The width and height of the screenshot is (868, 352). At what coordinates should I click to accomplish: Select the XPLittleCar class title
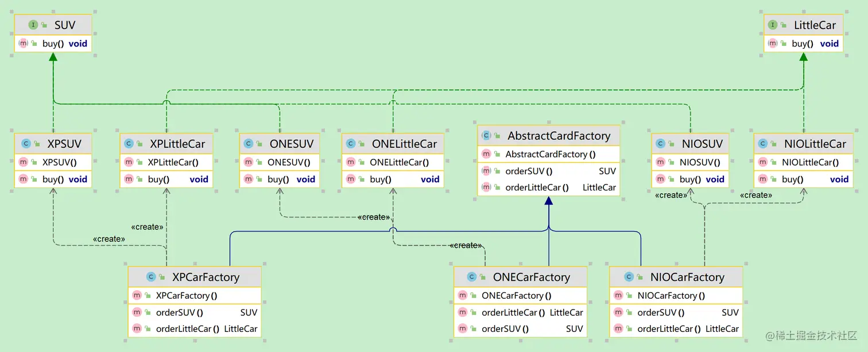coord(177,144)
